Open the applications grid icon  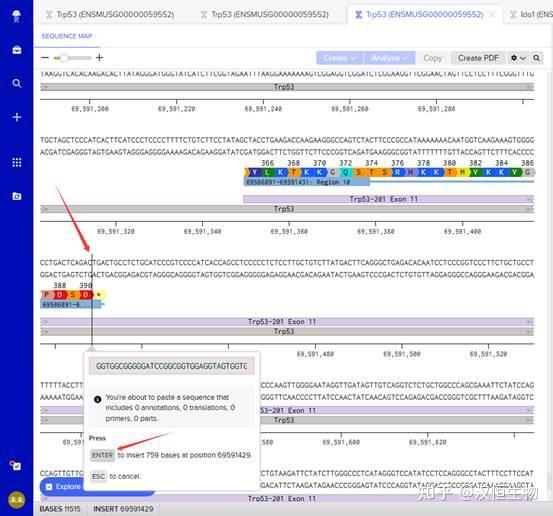pos(17,162)
